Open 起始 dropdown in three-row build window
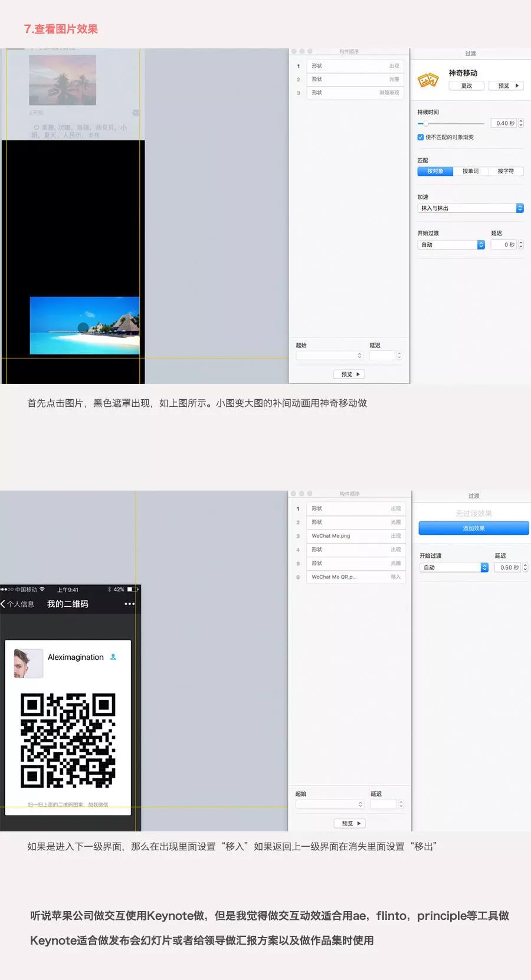The image size is (531, 980). pos(329,356)
